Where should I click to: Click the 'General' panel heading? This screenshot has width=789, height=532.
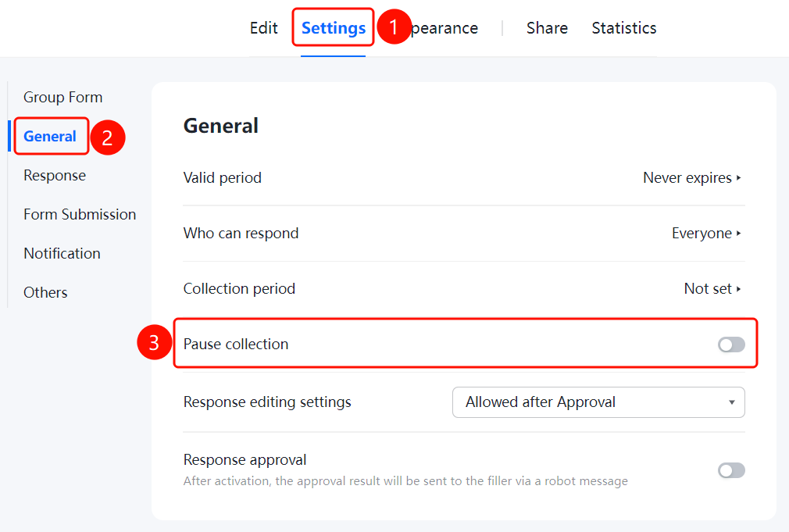pos(221,126)
